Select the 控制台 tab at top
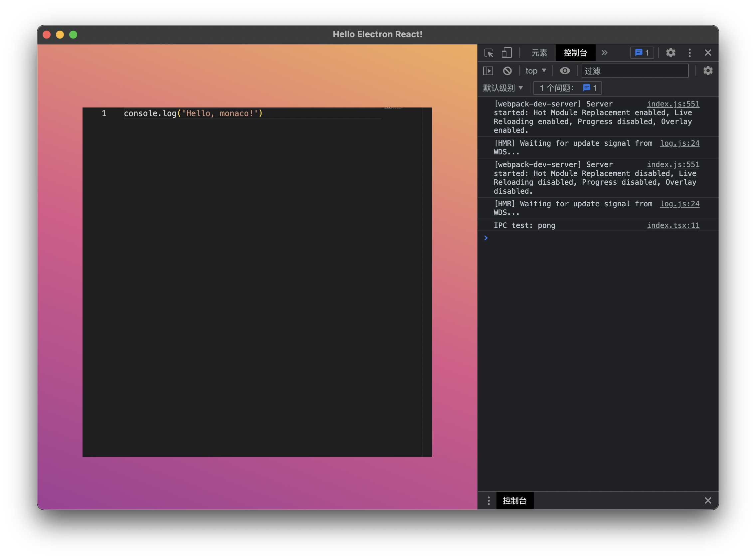Image resolution: width=756 pixels, height=559 pixels. [575, 53]
